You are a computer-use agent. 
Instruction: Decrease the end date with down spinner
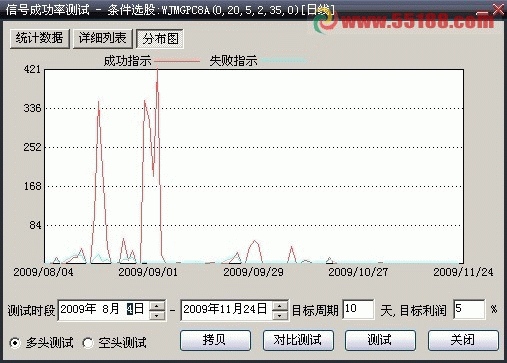(x=280, y=315)
